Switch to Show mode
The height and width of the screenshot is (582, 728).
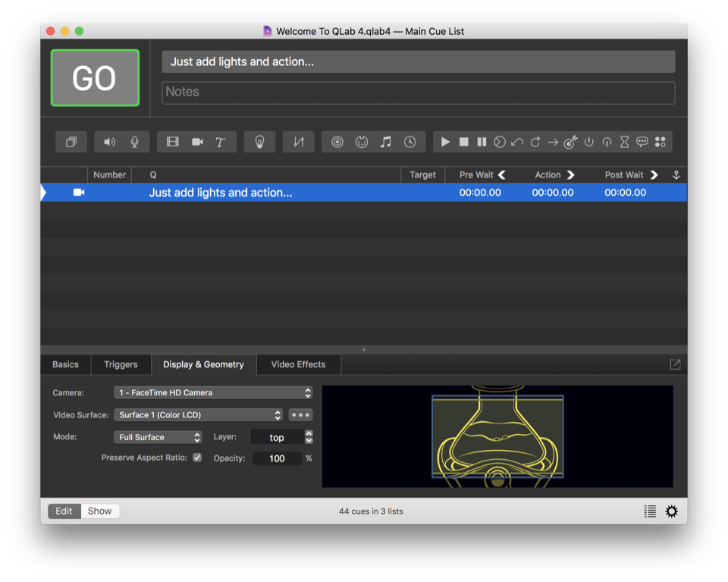click(99, 511)
